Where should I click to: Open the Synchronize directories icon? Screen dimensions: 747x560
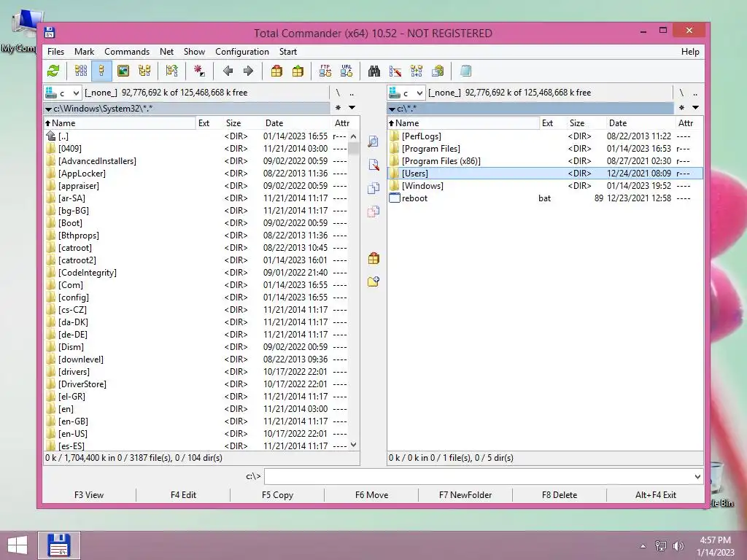tap(417, 71)
